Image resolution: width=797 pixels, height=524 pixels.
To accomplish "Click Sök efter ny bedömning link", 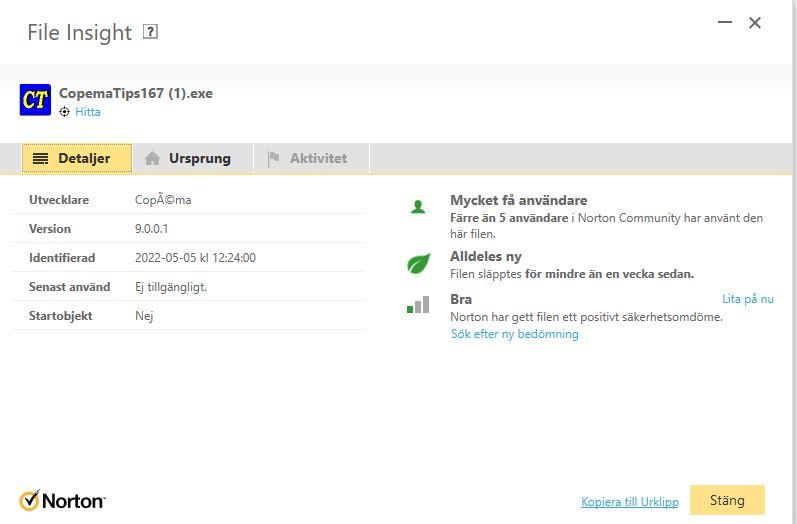I will pyautogui.click(x=514, y=334).
